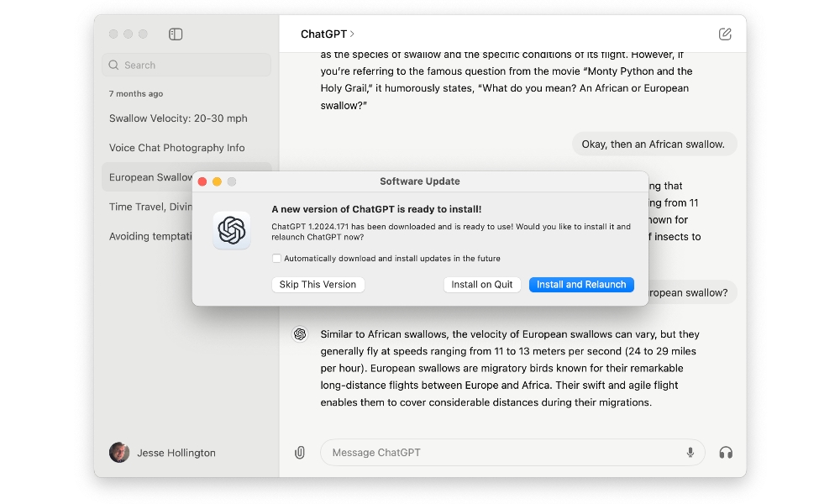Click the Software Update title text
Screen dimensions: 840x504
[420, 181]
